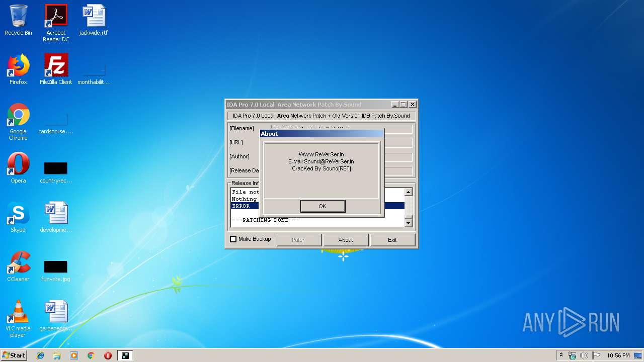Select the jackwide.rtf desktop file

94,20
